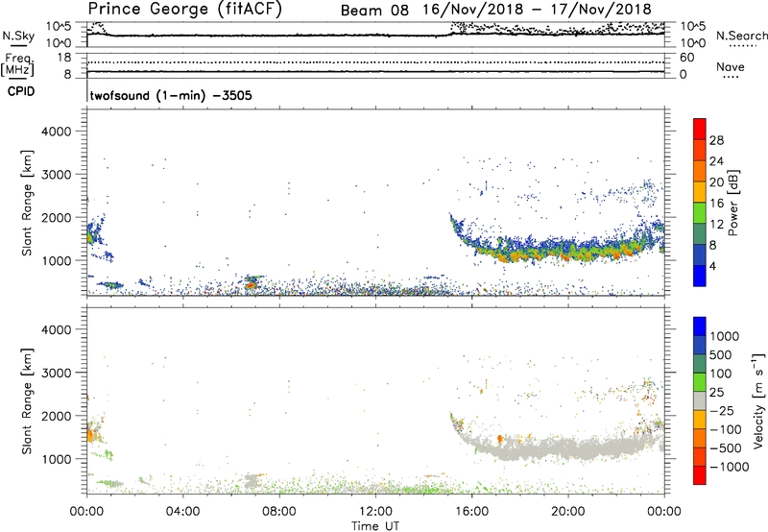The width and height of the screenshot is (768, 532).
Task: Click the "Power [dB]" color bar title
Action: coord(733,203)
